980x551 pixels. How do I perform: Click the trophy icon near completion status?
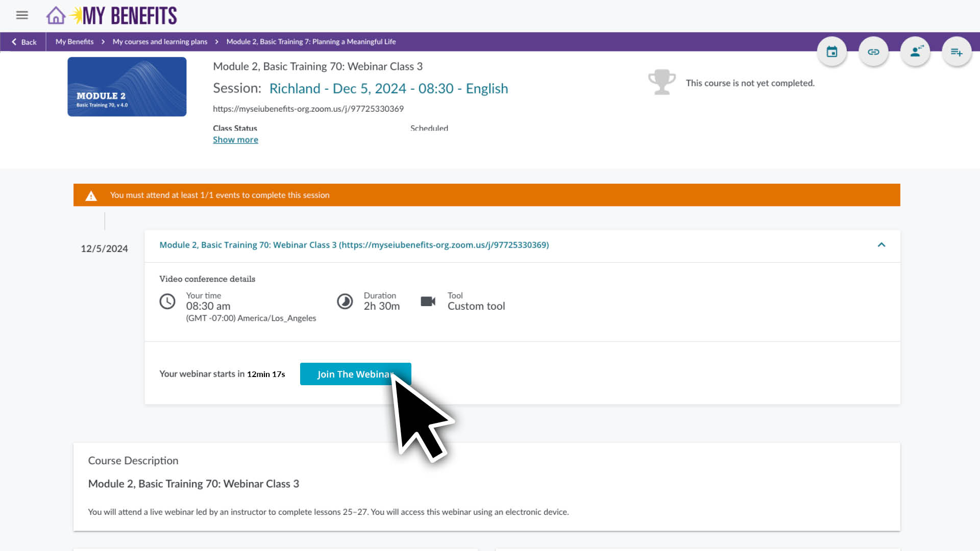tap(662, 82)
